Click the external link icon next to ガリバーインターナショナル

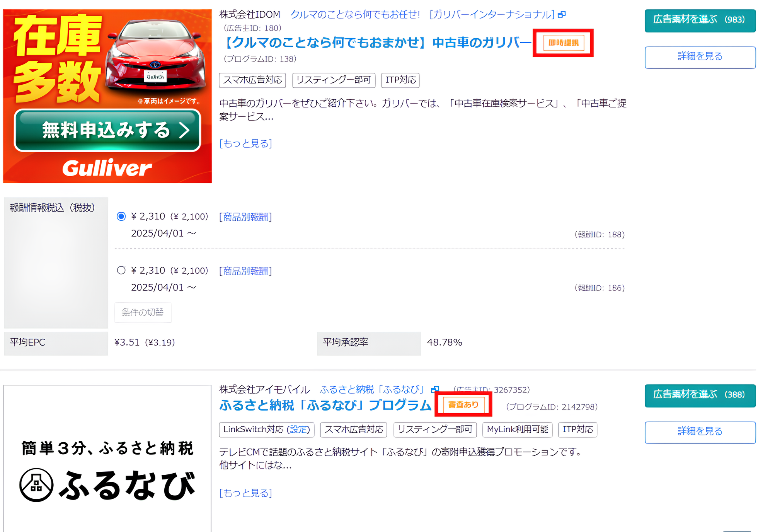[x=562, y=15]
